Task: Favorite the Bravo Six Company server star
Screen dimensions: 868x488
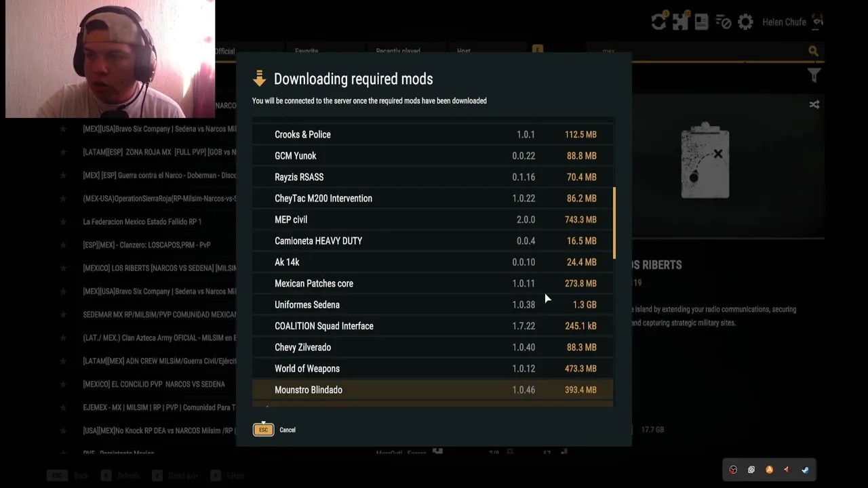Action: tap(63, 129)
